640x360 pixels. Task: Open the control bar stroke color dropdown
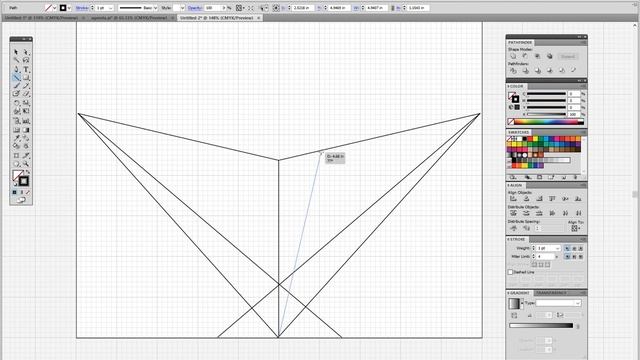pyautogui.click(x=69, y=8)
